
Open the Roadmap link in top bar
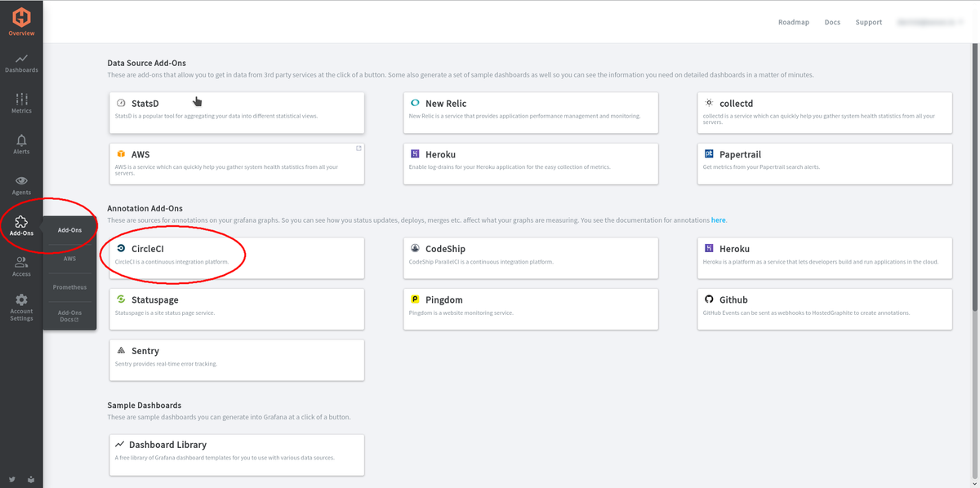[794, 22]
